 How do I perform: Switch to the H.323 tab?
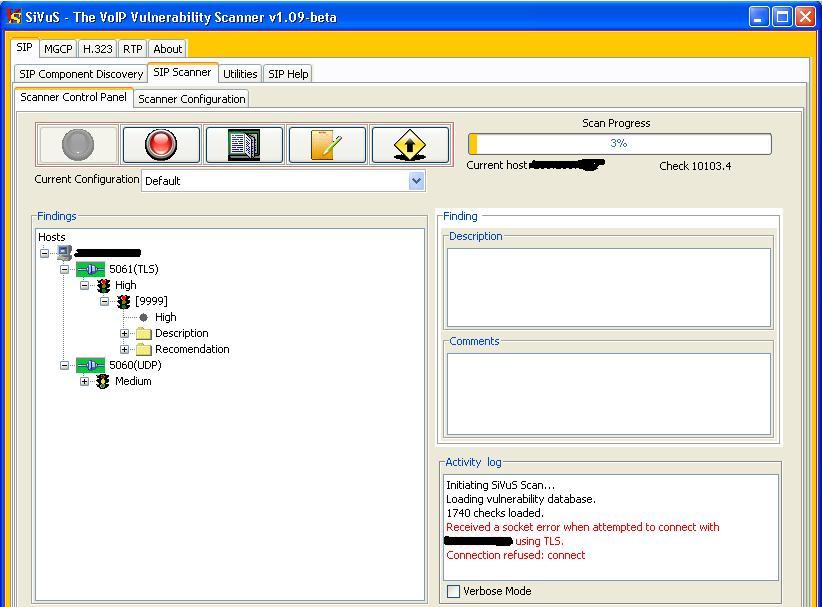tap(98, 49)
